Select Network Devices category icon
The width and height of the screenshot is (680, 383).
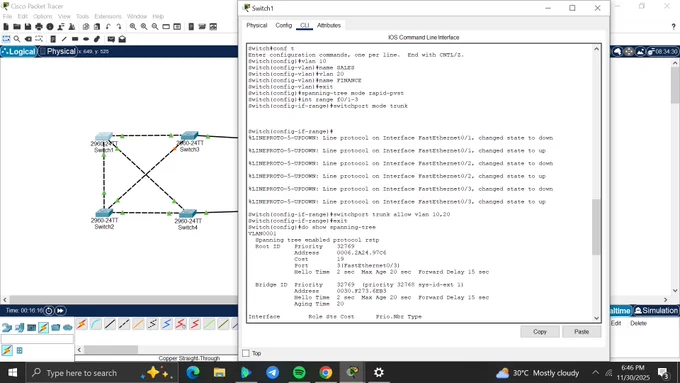7,327
